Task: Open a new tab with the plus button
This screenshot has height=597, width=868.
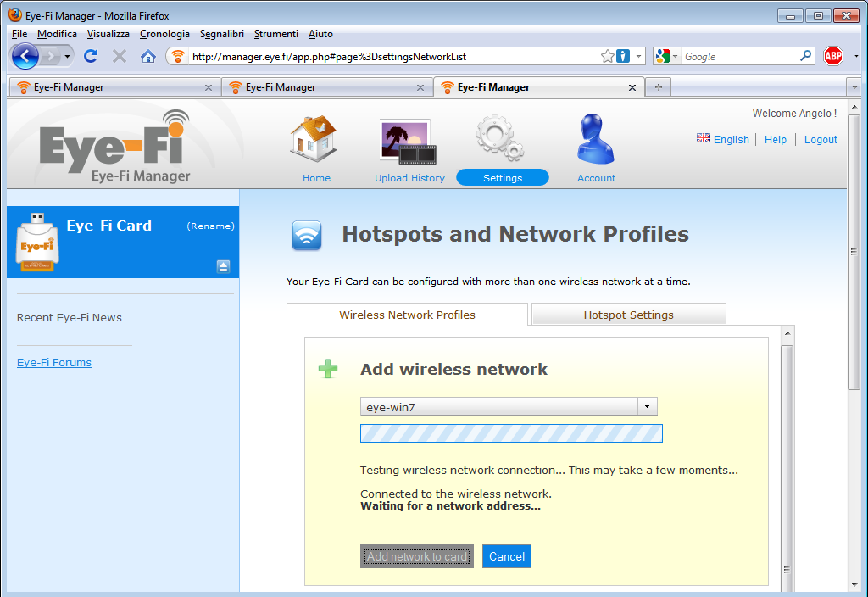Action: [x=658, y=87]
